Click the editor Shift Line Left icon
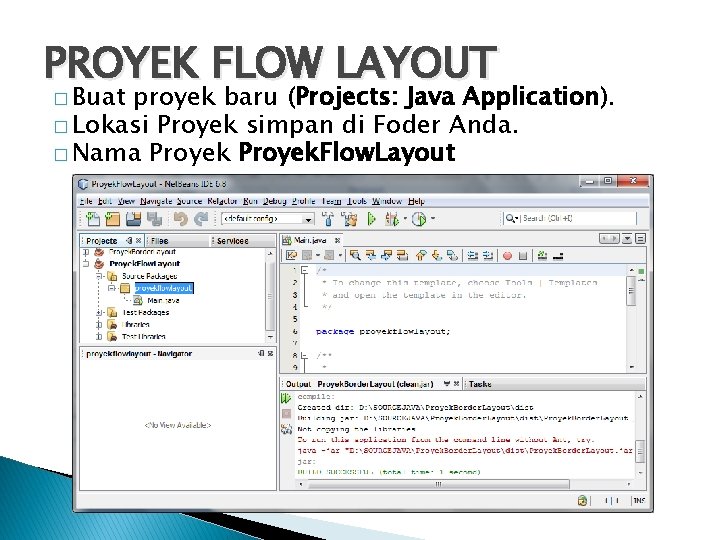 [472, 255]
